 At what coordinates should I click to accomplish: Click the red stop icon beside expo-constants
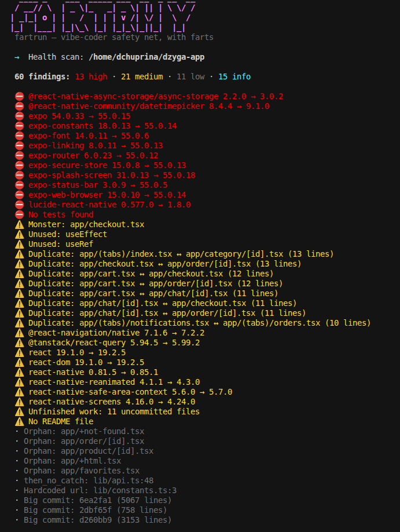point(19,126)
